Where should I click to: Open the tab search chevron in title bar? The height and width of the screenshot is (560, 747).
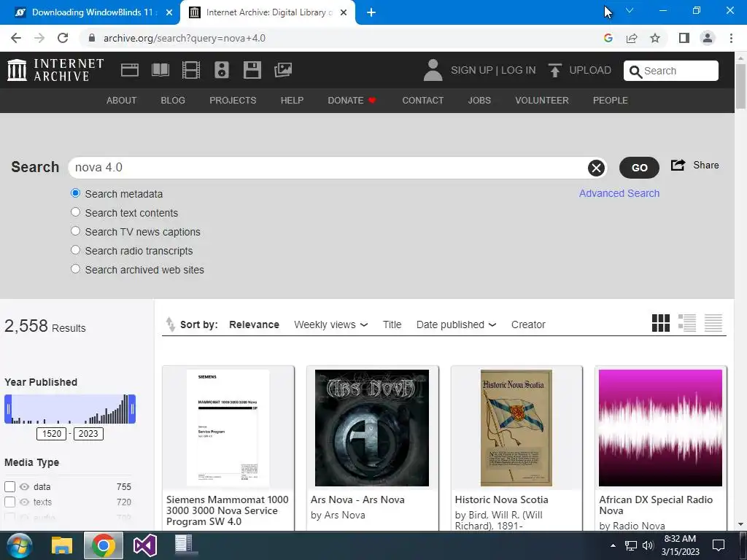click(630, 10)
